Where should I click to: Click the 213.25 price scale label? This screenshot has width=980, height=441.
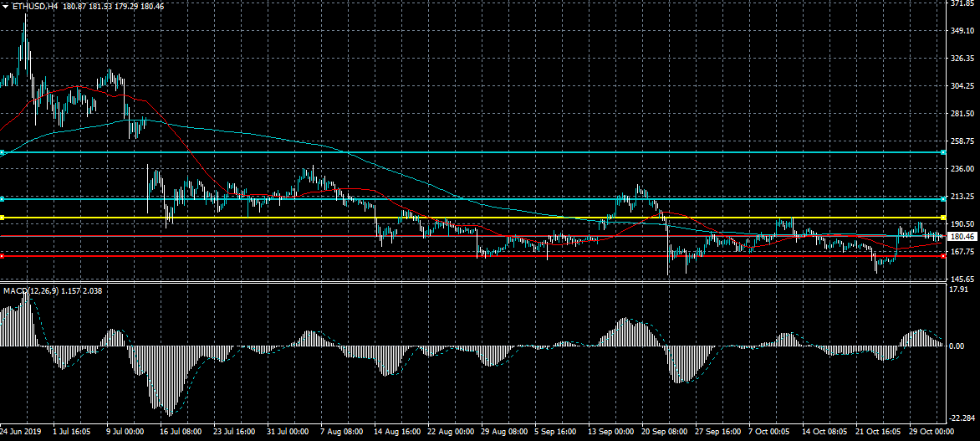(x=962, y=197)
